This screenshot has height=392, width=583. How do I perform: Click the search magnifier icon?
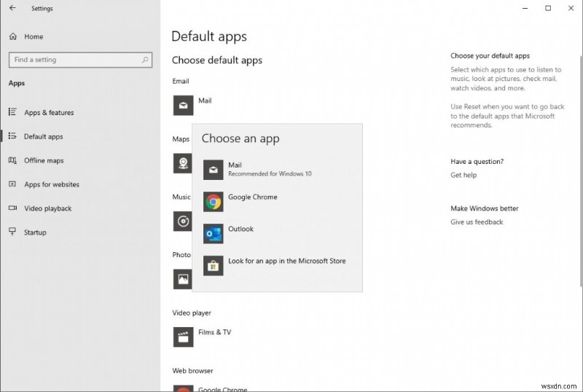[x=144, y=60]
